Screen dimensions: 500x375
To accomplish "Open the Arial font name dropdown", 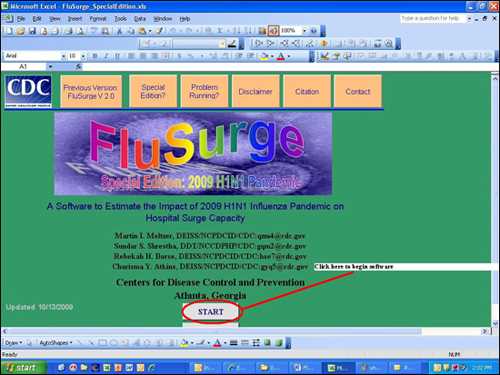I will pyautogui.click(x=63, y=56).
